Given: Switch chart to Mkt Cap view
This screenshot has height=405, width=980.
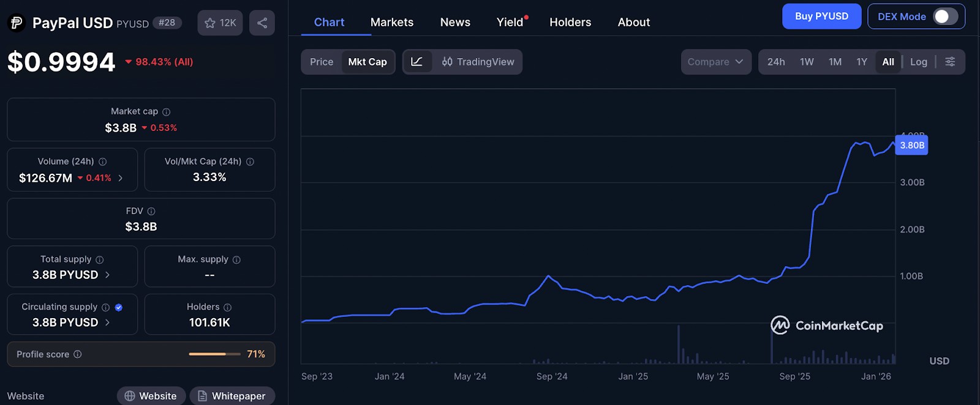Looking at the screenshot, I should coord(367,62).
